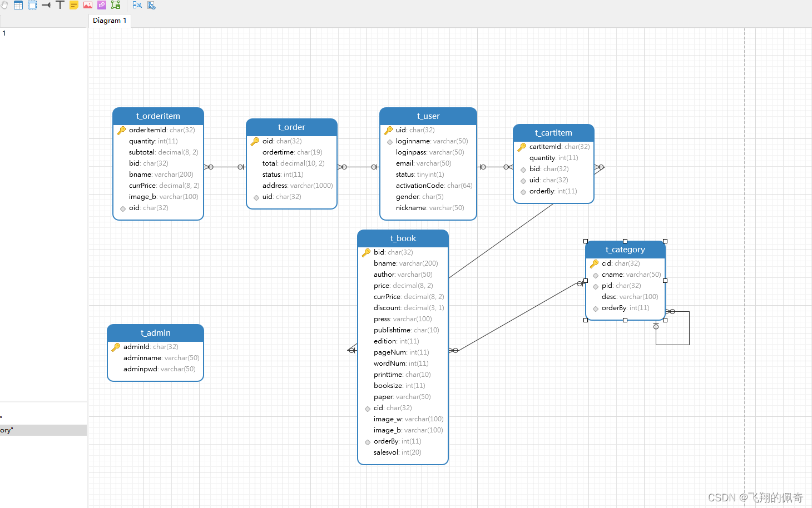Click the diamond icon beside pid in t_category
Viewport: 812px width, 508px height.
596,287
